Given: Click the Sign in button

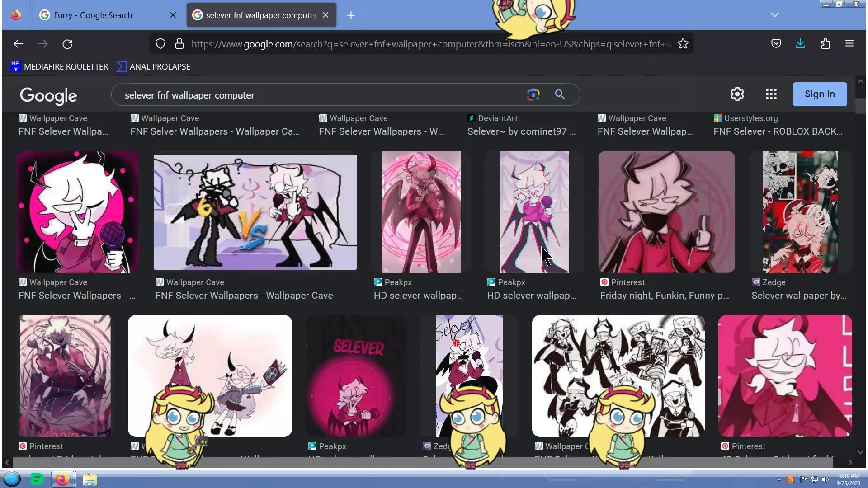Looking at the screenshot, I should [819, 94].
